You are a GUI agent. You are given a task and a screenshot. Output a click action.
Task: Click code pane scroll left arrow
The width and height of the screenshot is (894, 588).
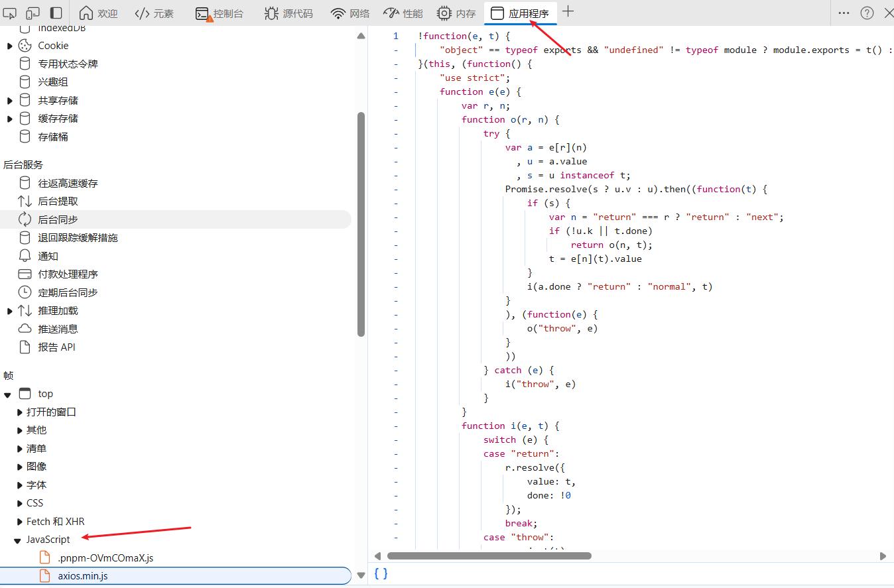coord(378,556)
